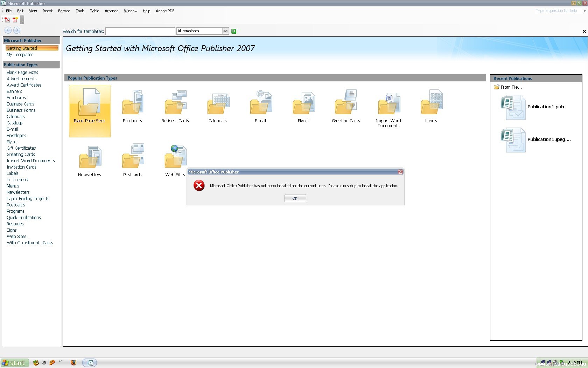588x368 pixels.
Task: Click the Type a question for help box
Action: tap(557, 11)
